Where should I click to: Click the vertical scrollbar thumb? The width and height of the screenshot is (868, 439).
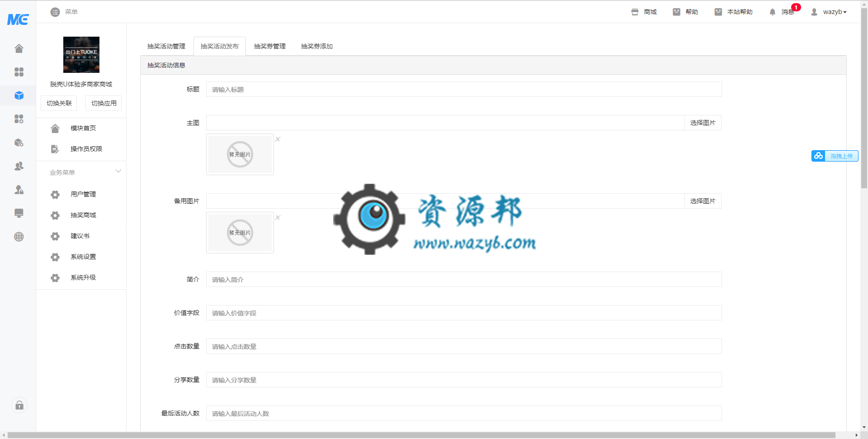click(864, 97)
